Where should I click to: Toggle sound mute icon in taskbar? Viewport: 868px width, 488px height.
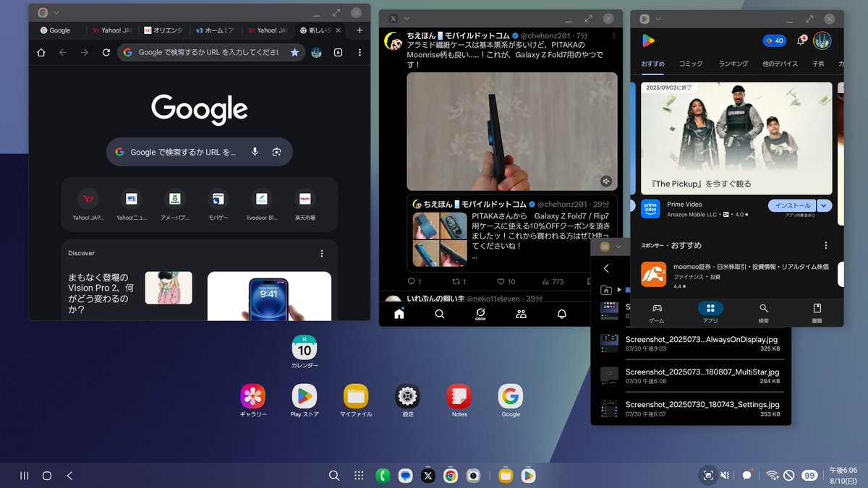point(726,476)
